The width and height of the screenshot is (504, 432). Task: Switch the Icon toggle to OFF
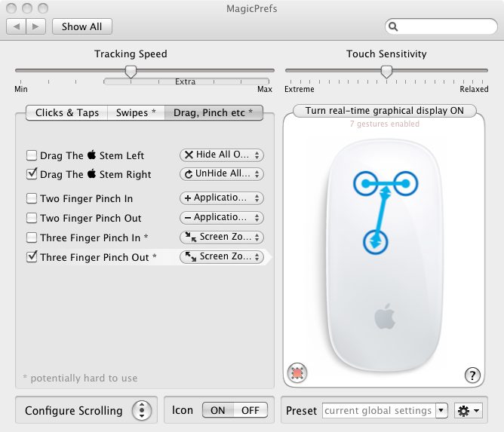click(x=250, y=411)
